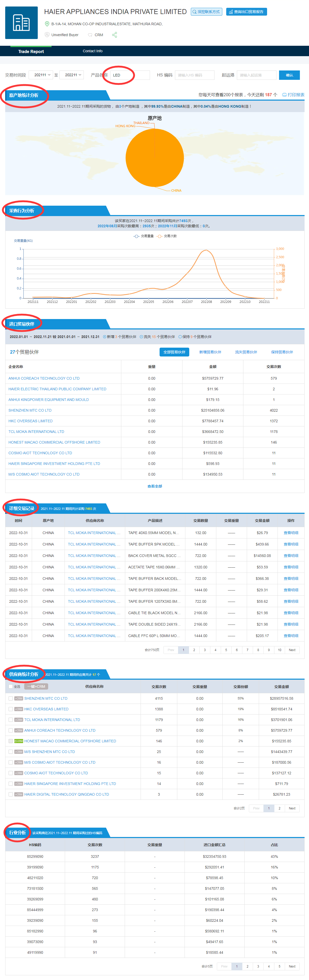Click the +CRM badge beside HKC OVERSEAS LIMITED supplier

click(x=19, y=709)
